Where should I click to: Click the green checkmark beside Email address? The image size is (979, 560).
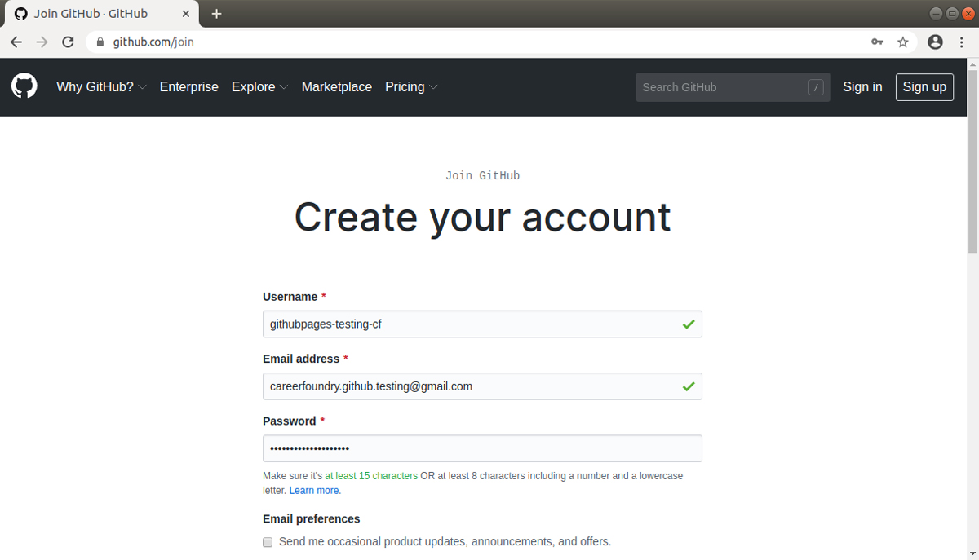689,386
